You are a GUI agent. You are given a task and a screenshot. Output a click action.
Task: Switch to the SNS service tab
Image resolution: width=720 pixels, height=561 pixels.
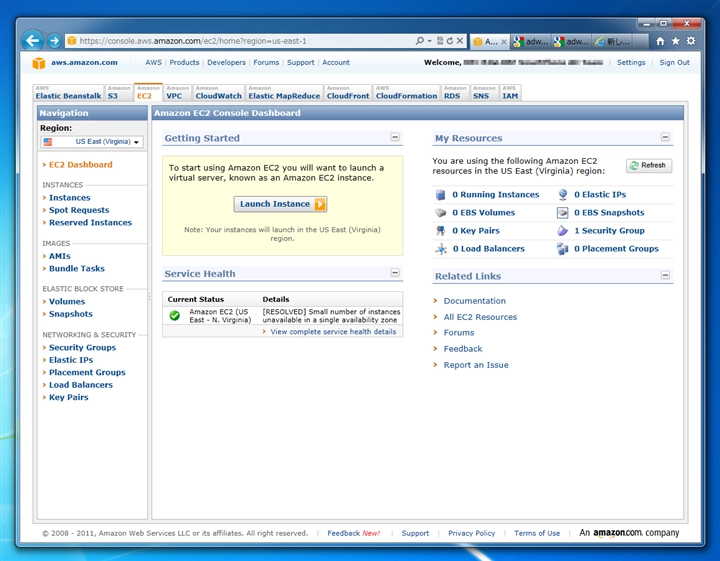click(x=484, y=93)
